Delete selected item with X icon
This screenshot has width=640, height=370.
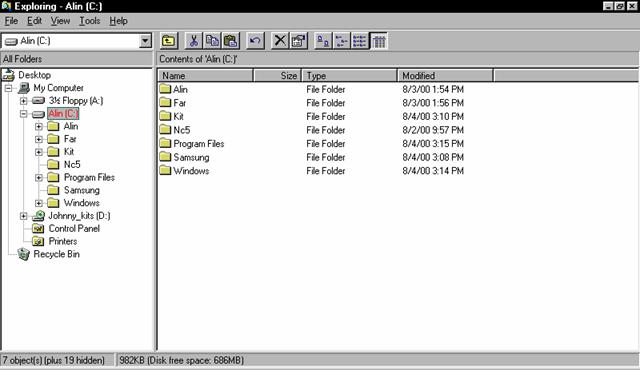tap(280, 41)
